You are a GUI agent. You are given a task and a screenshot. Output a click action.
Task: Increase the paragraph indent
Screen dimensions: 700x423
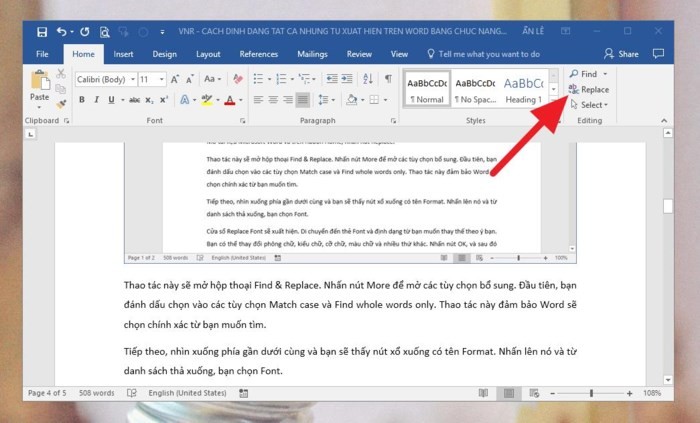click(x=347, y=79)
